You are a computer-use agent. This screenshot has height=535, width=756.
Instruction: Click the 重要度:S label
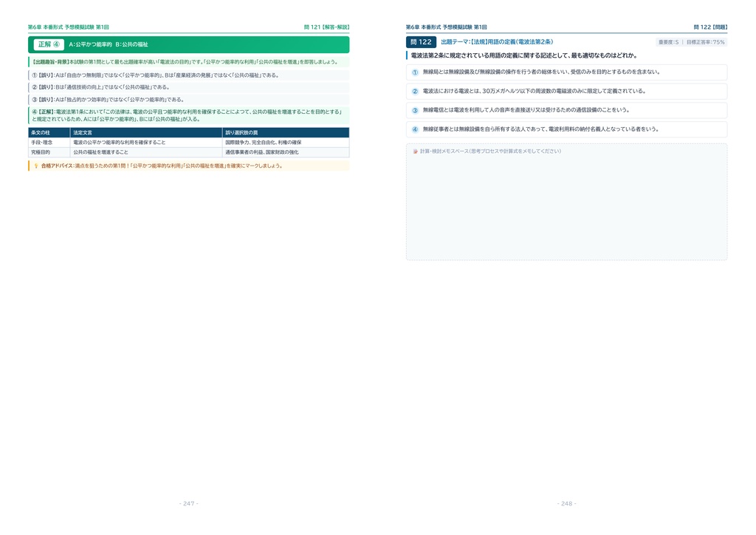point(668,42)
